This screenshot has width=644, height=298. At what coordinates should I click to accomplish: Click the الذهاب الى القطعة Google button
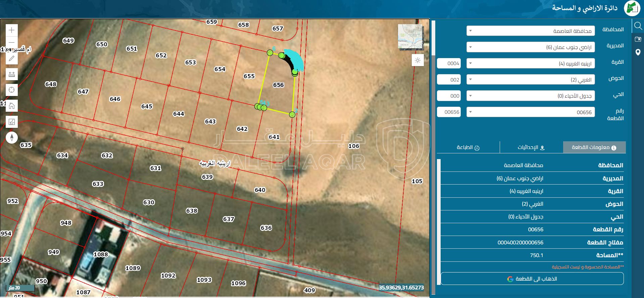(x=532, y=279)
